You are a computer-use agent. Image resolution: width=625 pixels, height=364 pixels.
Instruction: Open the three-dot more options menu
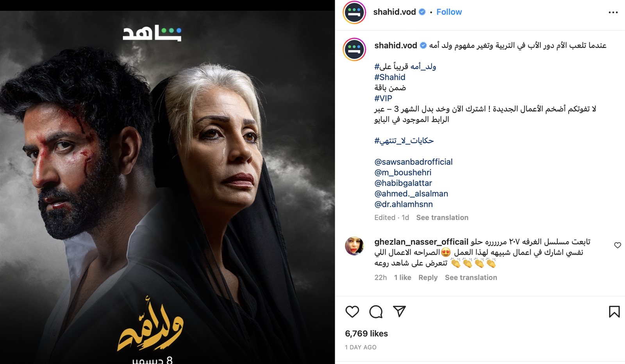click(613, 12)
